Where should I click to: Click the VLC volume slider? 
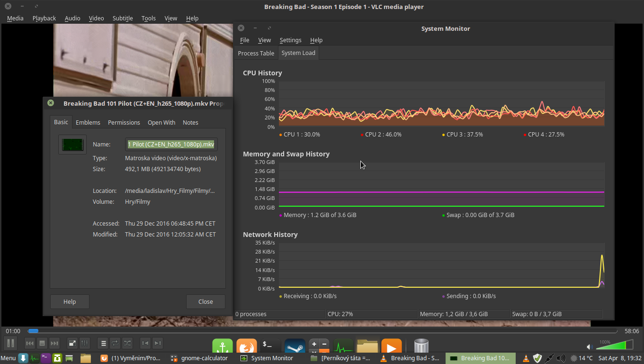coord(614,346)
